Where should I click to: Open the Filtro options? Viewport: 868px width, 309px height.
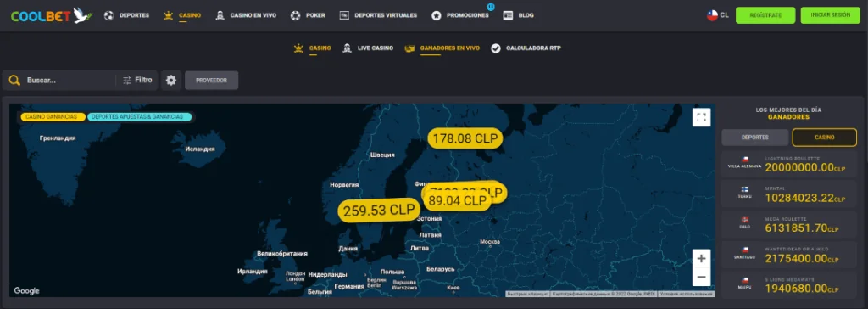click(x=137, y=81)
